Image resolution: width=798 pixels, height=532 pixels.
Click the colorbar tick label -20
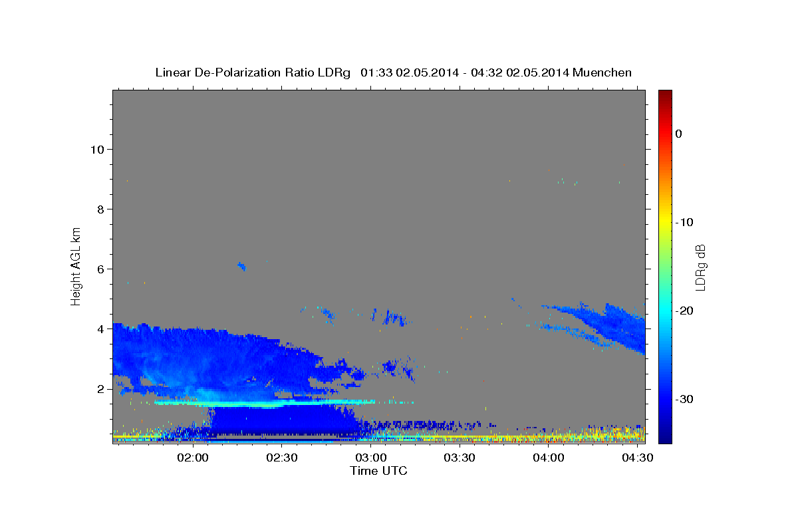(684, 311)
